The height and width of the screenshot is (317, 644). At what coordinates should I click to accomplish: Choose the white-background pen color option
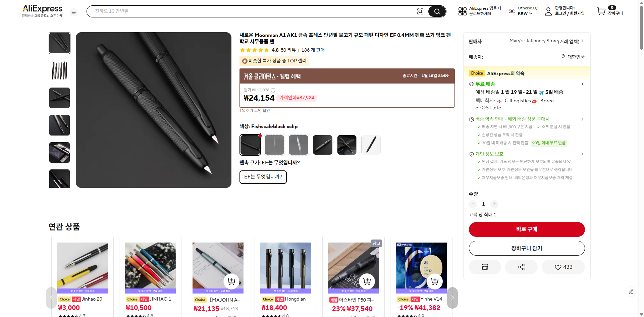coord(371,145)
